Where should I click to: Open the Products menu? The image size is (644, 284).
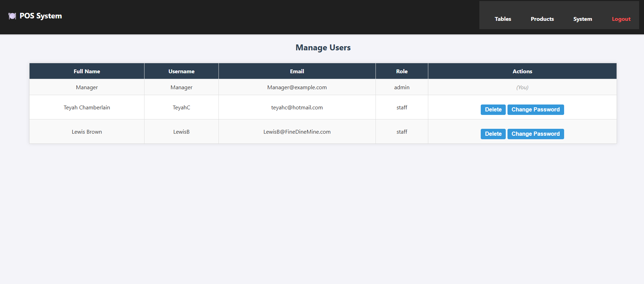[542, 19]
